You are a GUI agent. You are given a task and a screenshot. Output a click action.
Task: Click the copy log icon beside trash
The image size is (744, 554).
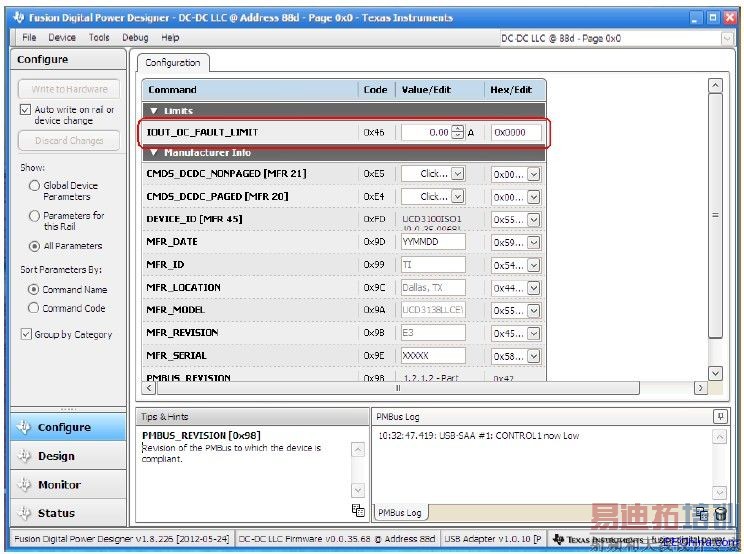[702, 513]
